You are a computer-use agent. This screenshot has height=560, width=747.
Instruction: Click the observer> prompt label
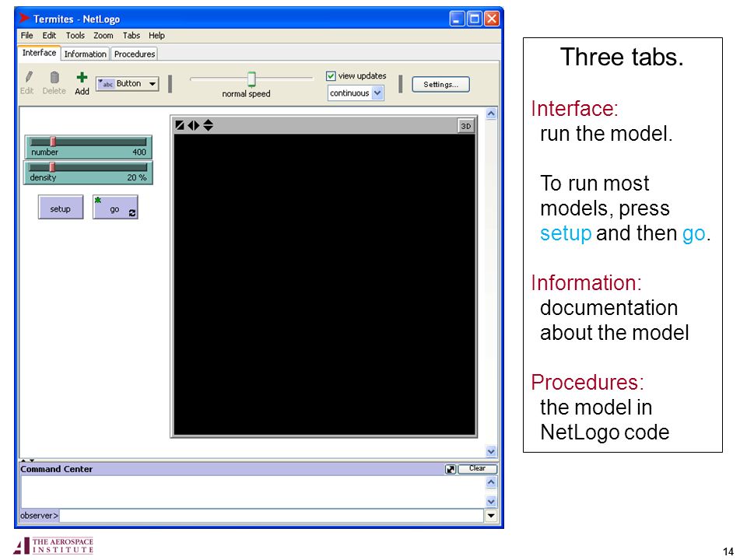coord(39,515)
